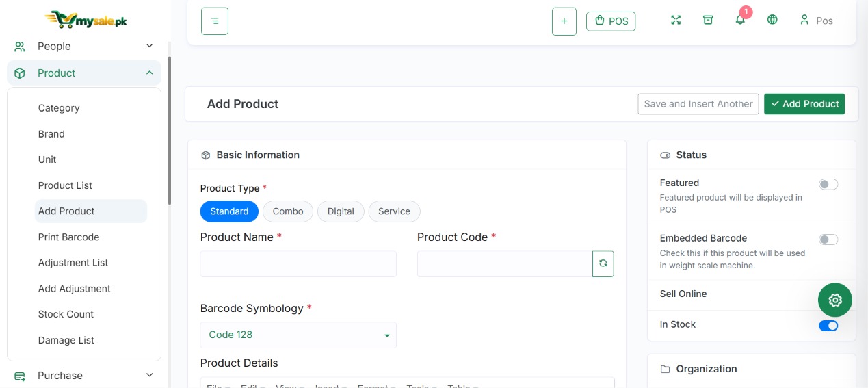Click the Product Code input field
Screen dimensions: 868x388
point(505,264)
